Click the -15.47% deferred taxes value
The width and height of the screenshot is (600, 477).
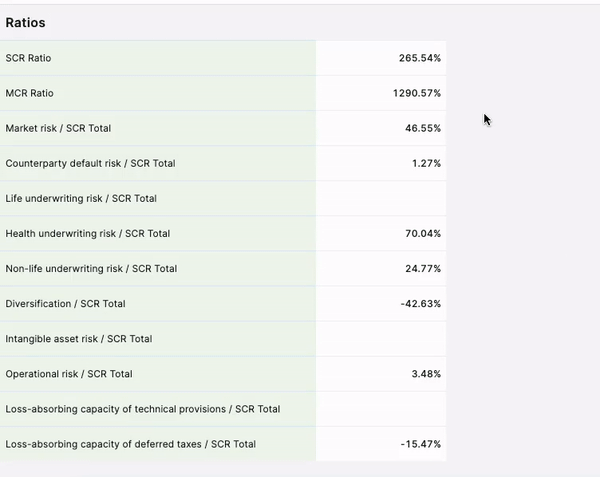tap(420, 443)
